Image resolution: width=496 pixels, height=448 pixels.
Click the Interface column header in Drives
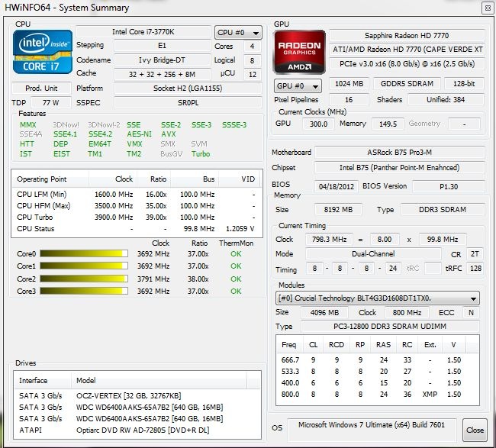[43, 380]
